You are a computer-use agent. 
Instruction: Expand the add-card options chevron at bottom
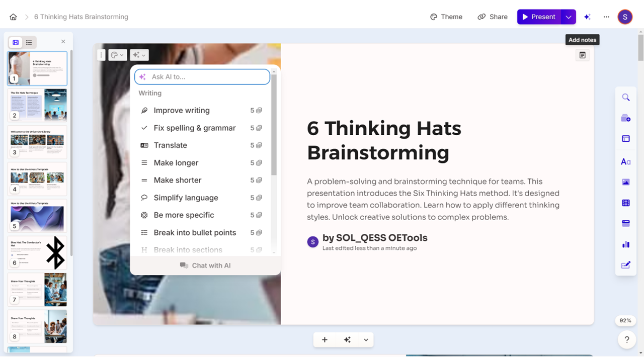click(x=366, y=340)
